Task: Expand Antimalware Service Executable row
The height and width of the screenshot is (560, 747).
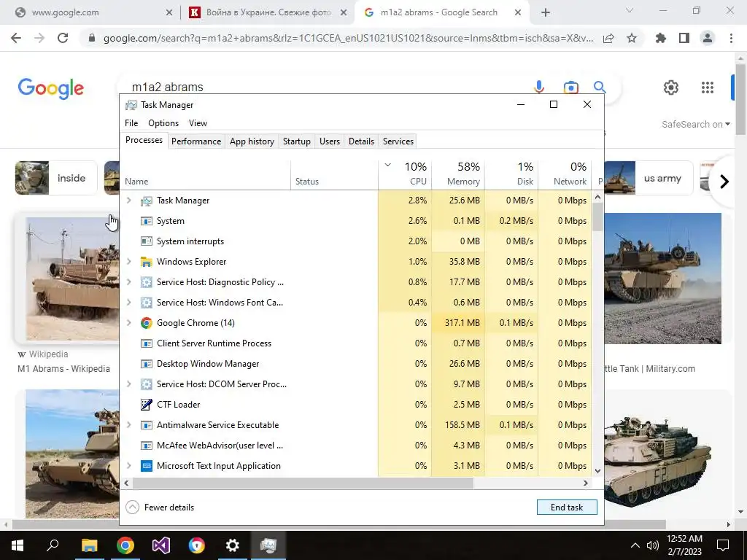Action: click(128, 425)
